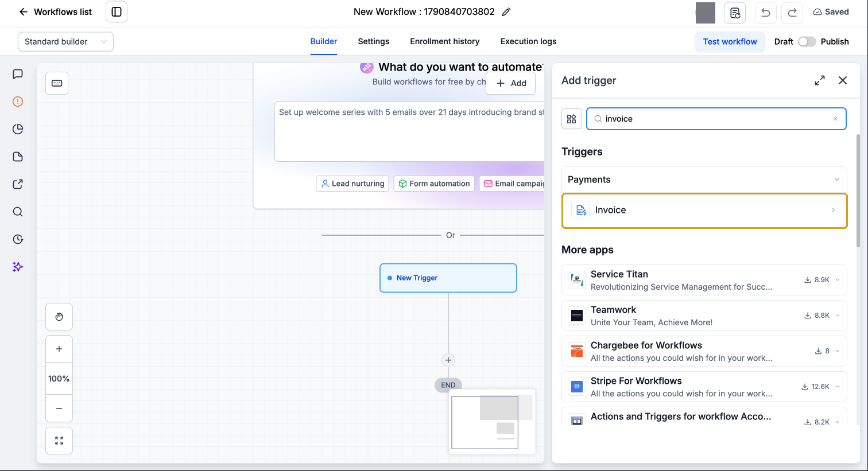Edit workflow name with pencil icon

[506, 12]
